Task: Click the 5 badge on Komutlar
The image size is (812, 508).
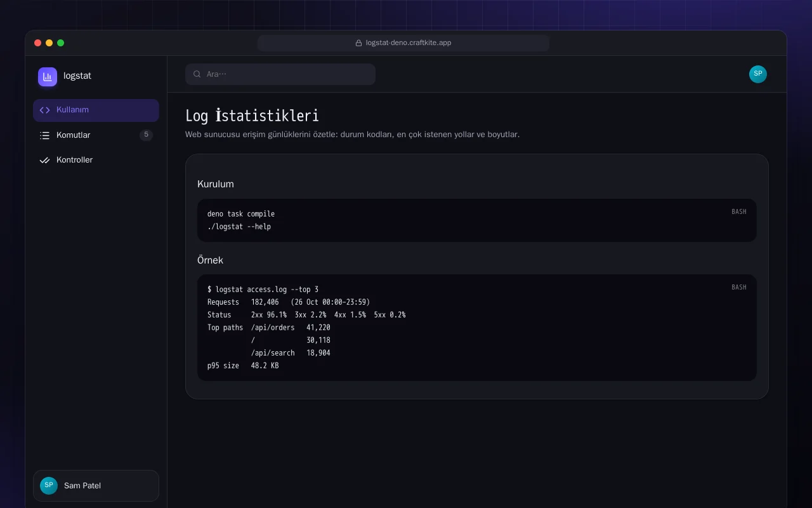Action: pyautogui.click(x=146, y=135)
